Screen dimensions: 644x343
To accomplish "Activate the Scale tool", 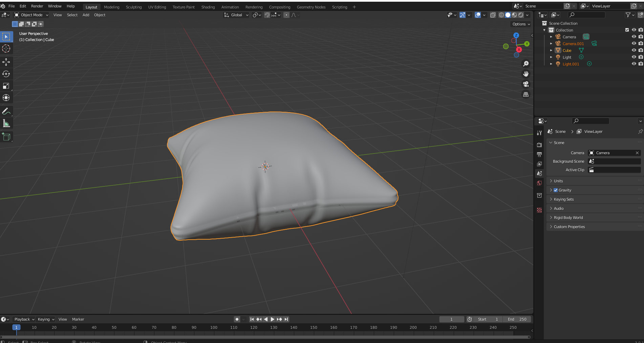I will point(6,86).
